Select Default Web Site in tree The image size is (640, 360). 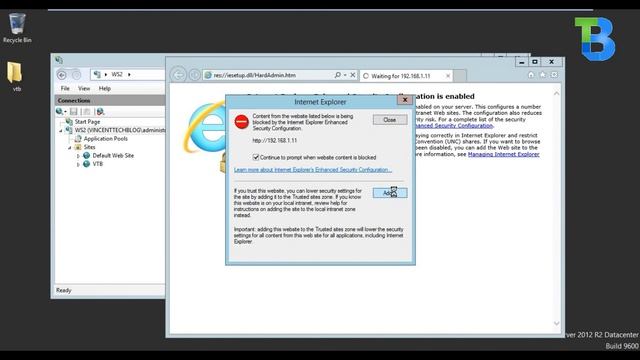pyautogui.click(x=113, y=156)
